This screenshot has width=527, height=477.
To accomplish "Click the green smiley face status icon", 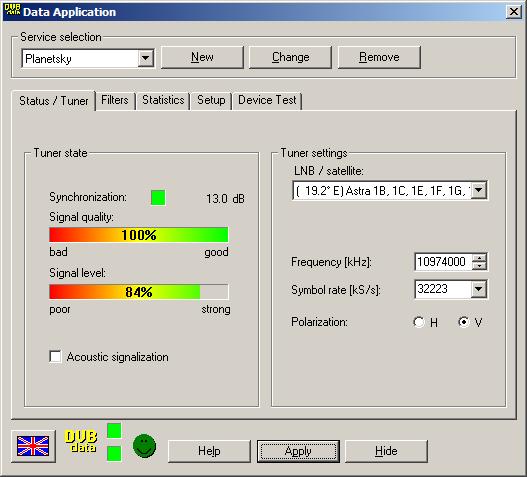I will coord(145,446).
